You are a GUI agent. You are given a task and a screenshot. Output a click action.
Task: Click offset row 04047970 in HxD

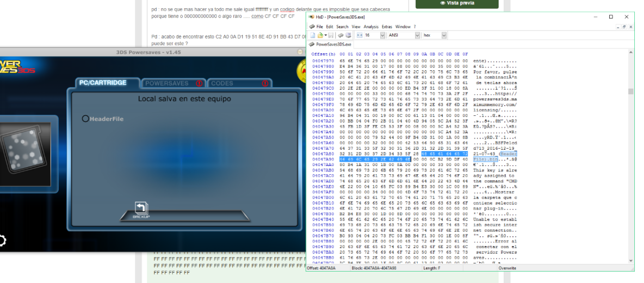pyautogui.click(x=323, y=61)
